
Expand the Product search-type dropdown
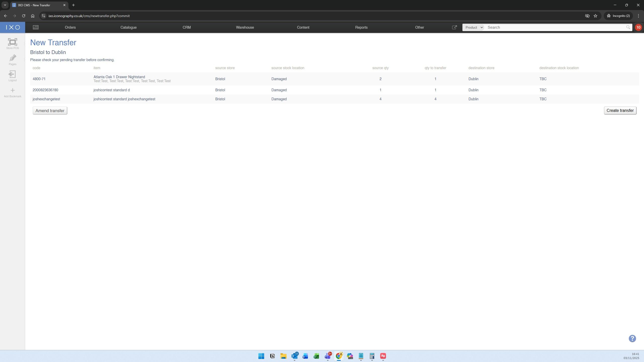473,27
